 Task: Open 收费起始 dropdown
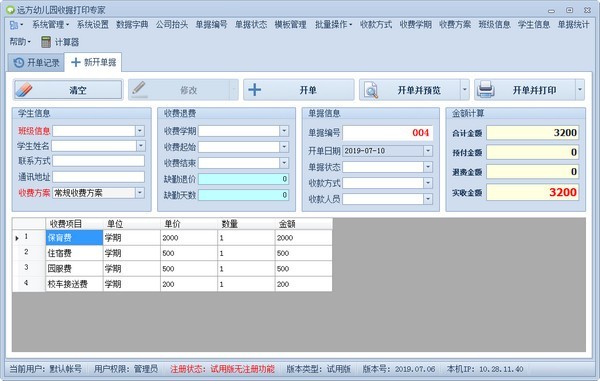(284, 147)
